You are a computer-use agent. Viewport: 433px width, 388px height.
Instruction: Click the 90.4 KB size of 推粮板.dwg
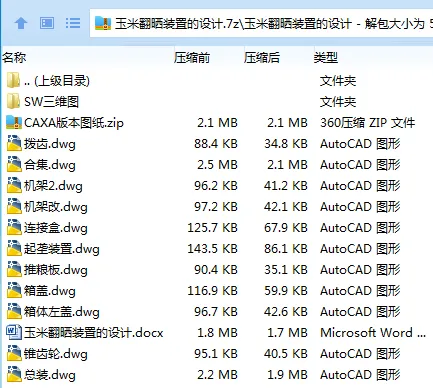[x=216, y=270]
